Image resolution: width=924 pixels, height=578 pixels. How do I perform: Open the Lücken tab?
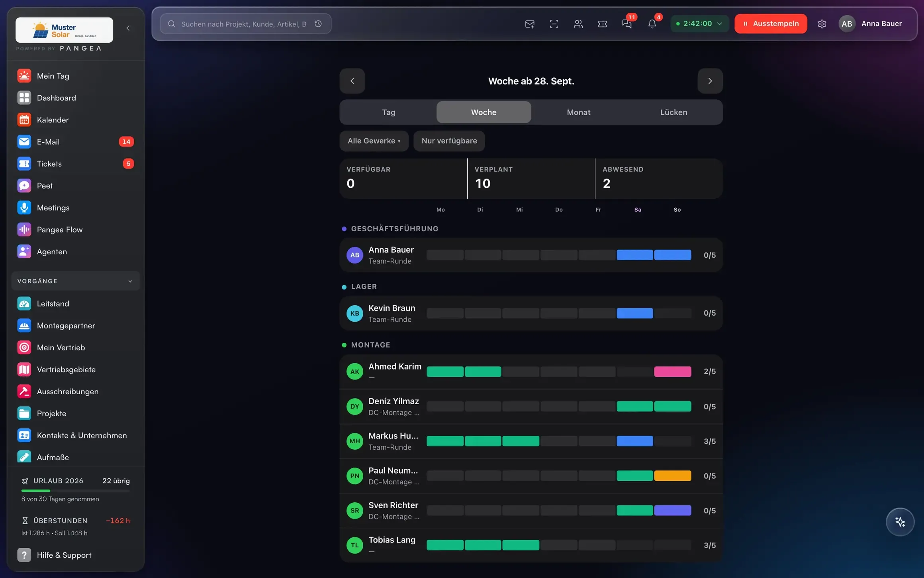coord(673,112)
